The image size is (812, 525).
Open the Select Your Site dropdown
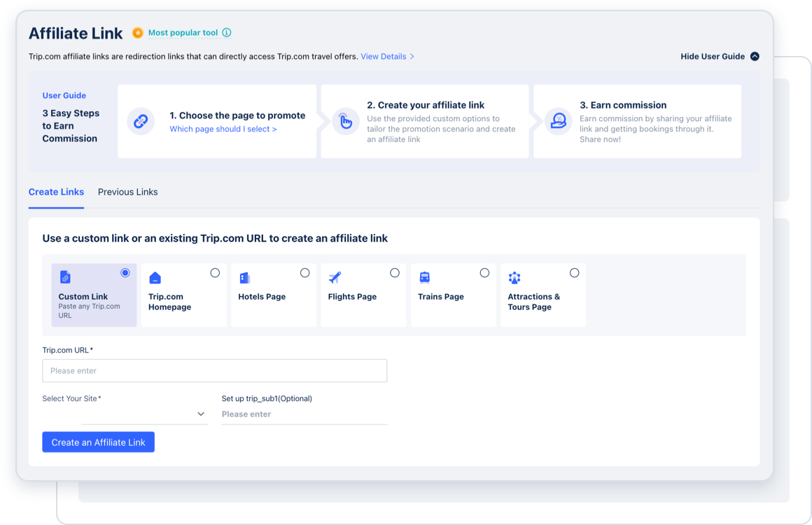pyautogui.click(x=125, y=414)
